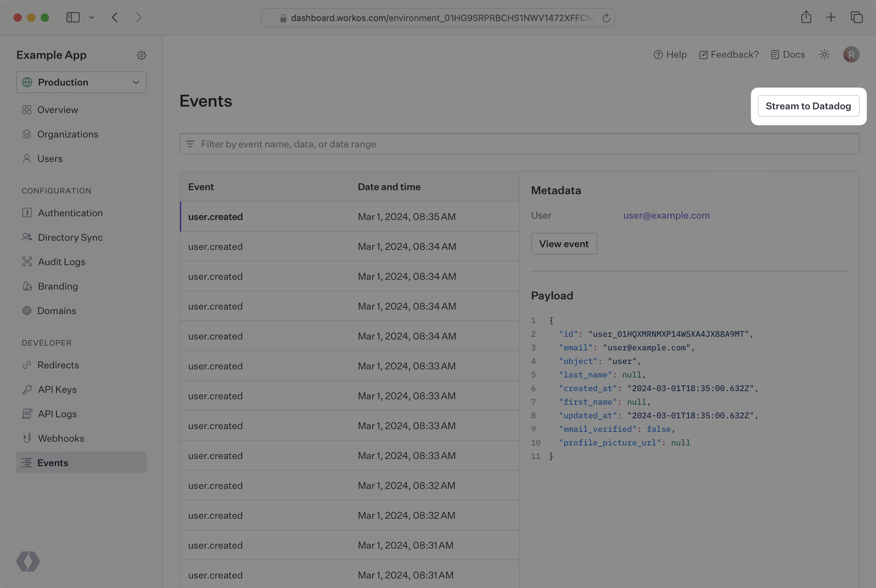Click the Audit Logs icon
The image size is (876, 588).
tap(27, 261)
